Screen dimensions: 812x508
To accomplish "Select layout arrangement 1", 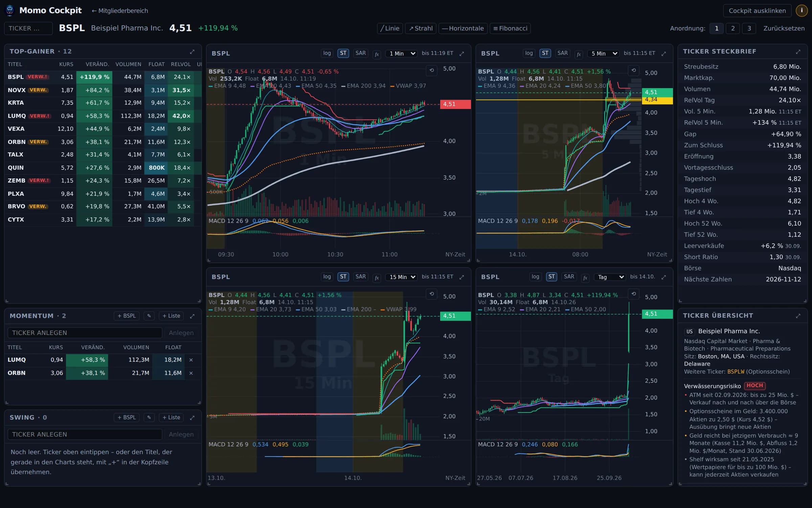I will point(717,28).
